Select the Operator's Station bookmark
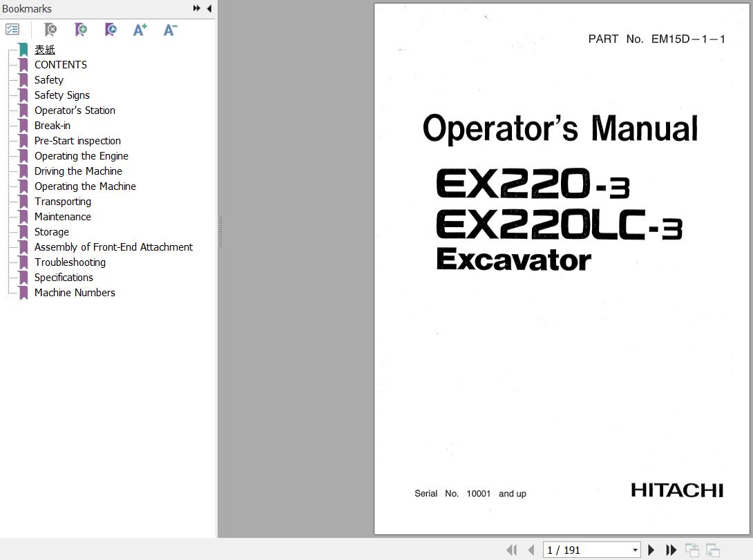753x560 pixels. pyautogui.click(x=75, y=110)
